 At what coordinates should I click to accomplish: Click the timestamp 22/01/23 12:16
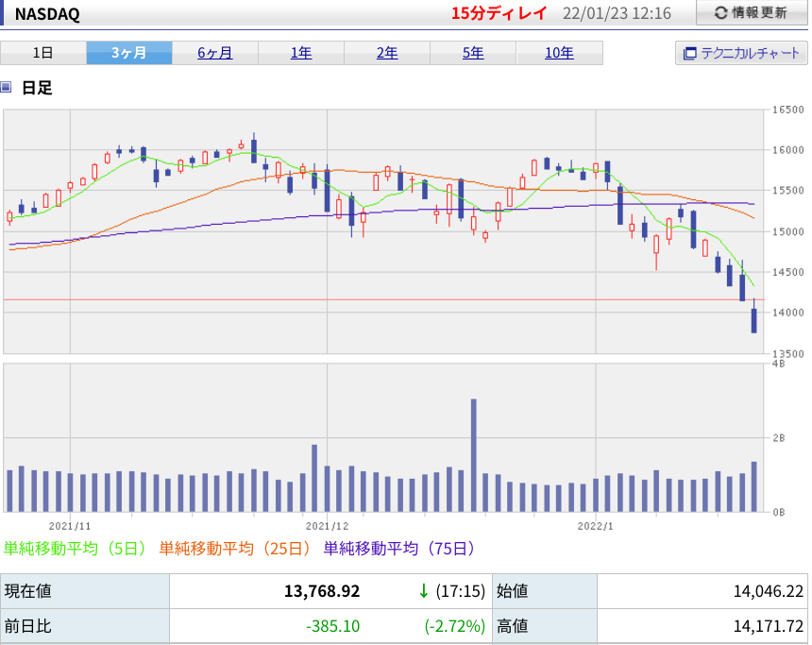(617, 13)
